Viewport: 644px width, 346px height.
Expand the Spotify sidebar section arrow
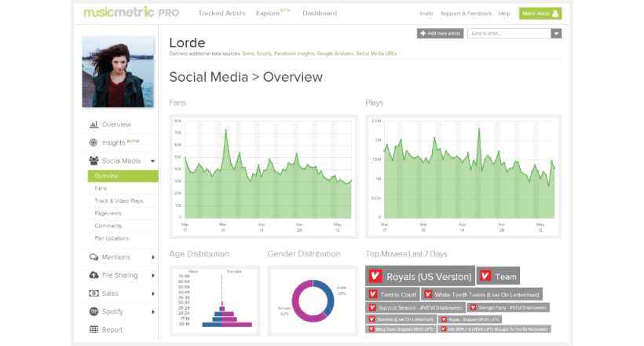(x=153, y=311)
